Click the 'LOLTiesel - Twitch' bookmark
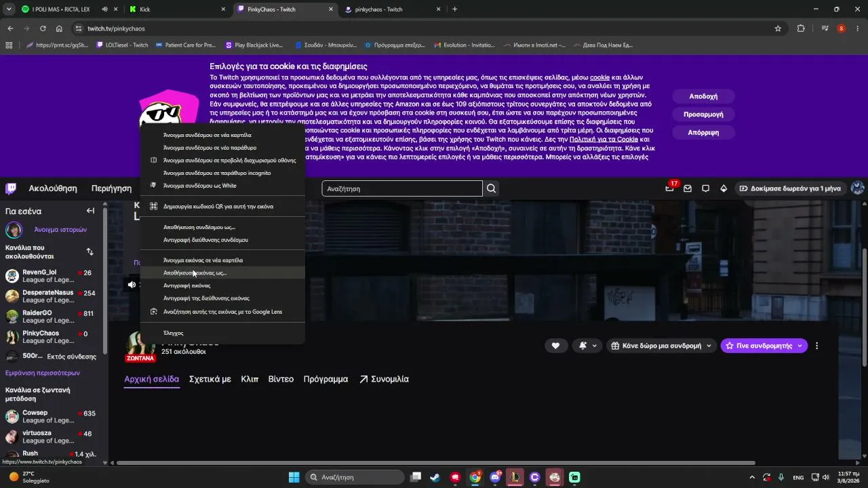The image size is (868, 488). tap(123, 45)
